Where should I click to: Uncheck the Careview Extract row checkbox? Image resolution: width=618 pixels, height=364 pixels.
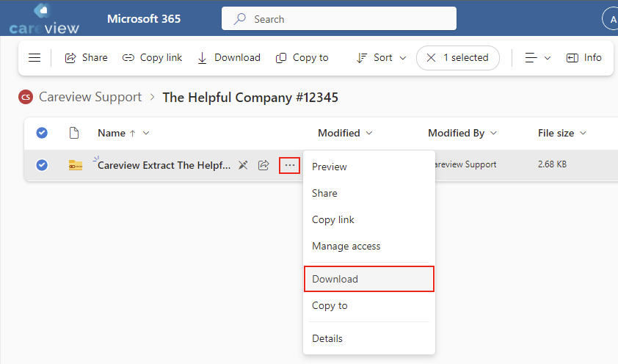click(x=42, y=165)
